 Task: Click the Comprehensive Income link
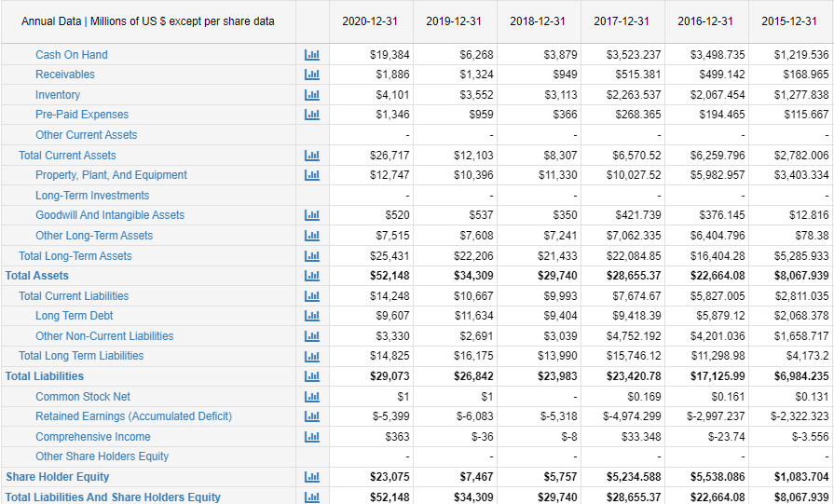tap(92, 437)
